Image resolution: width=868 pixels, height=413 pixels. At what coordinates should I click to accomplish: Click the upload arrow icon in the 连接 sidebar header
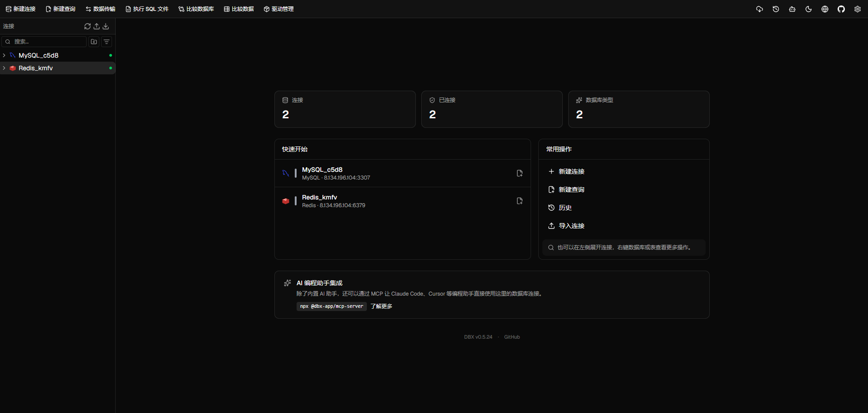[97, 26]
